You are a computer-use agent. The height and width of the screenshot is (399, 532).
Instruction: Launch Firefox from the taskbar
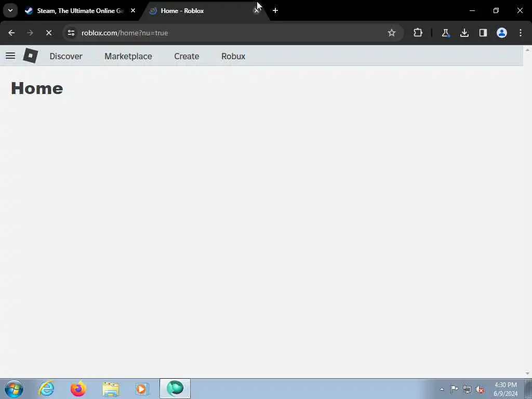click(x=78, y=389)
